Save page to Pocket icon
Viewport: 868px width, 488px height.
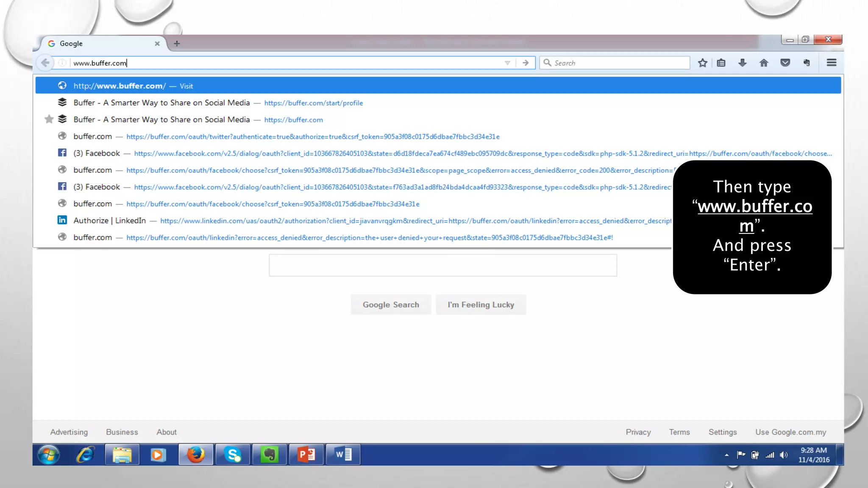tap(785, 63)
